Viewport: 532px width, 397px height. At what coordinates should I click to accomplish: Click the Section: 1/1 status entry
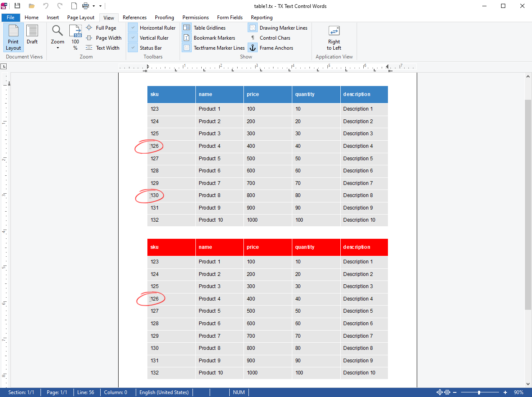pos(21,392)
